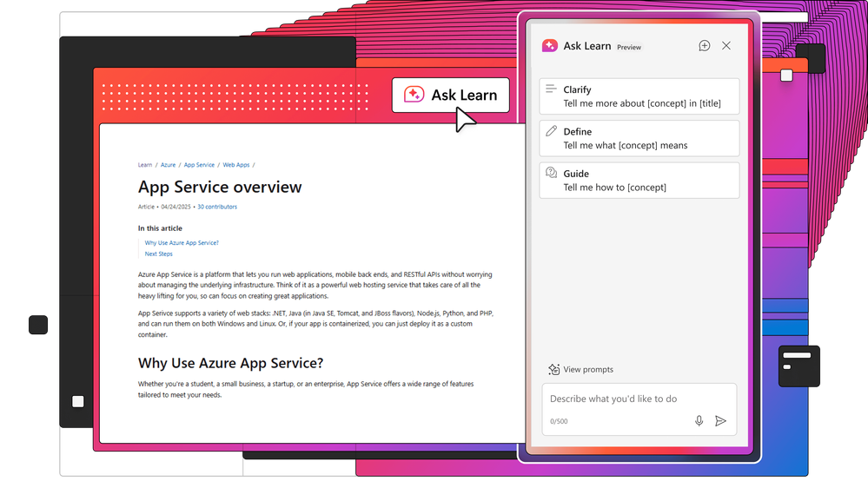The height and width of the screenshot is (488, 868).
Task: Activate microphone voice input
Action: [x=699, y=421]
